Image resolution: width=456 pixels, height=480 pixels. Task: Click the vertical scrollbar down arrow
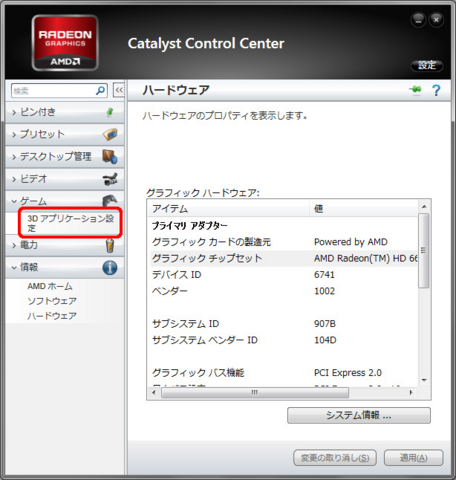pos(424,380)
